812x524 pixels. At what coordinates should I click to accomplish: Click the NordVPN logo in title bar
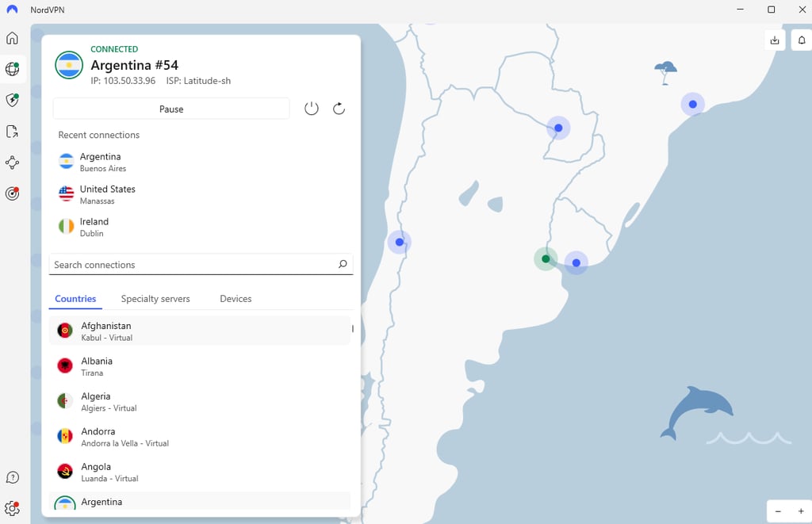[x=12, y=10]
